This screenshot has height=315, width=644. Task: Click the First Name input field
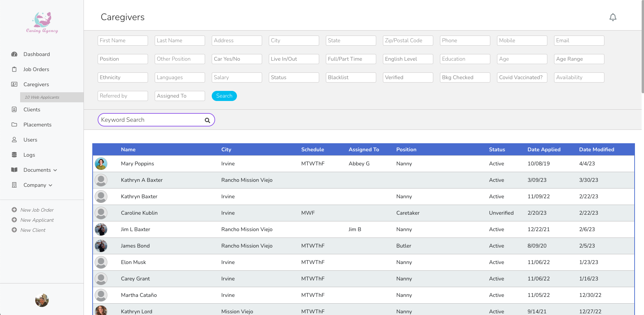[122, 41]
